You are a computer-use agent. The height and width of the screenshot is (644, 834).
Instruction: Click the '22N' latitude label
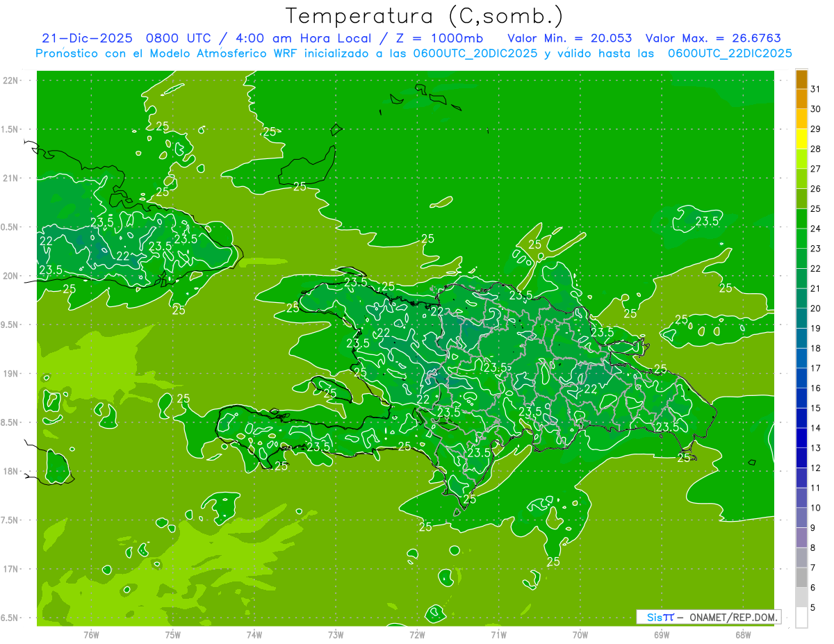pyautogui.click(x=10, y=81)
